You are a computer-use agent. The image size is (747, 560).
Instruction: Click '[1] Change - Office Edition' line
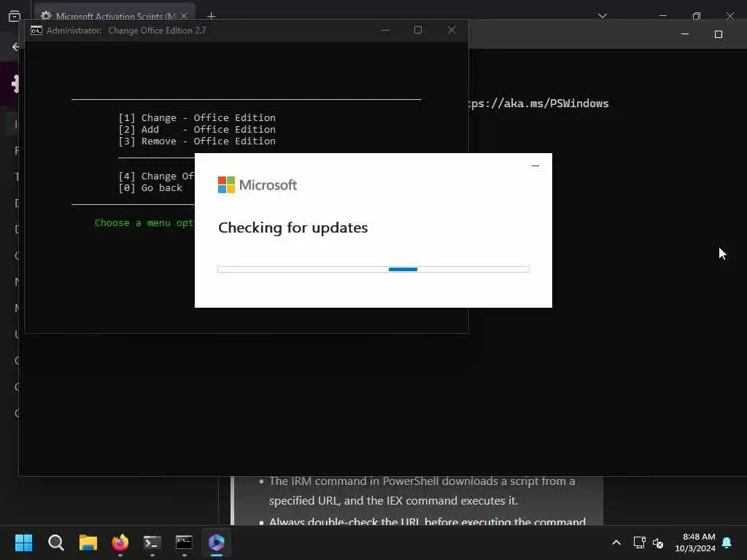coord(197,117)
